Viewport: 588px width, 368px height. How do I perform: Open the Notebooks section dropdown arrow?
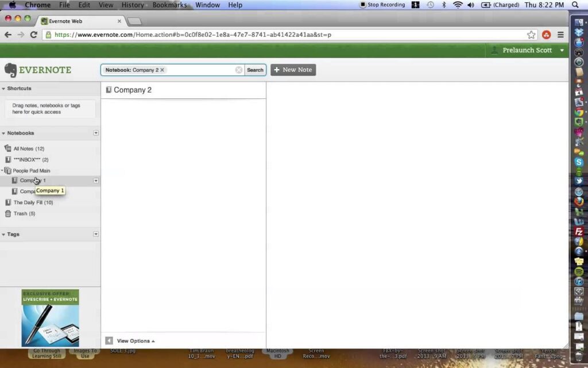point(96,133)
